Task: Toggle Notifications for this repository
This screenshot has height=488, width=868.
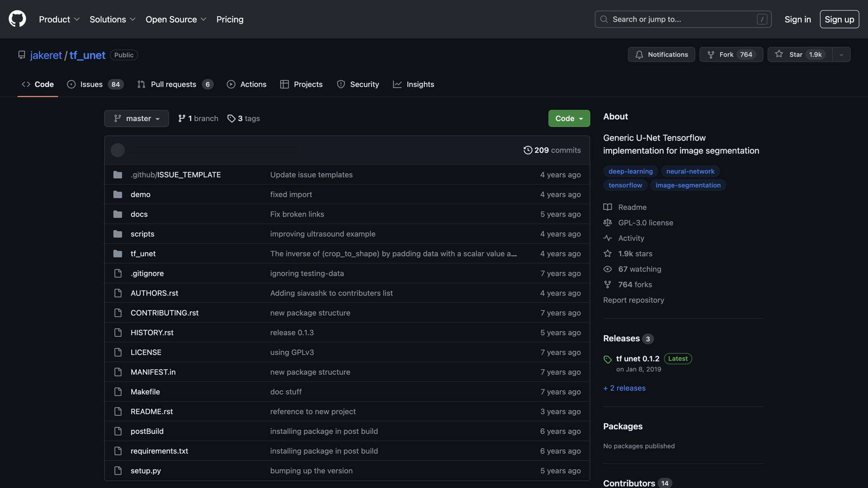Action: click(x=661, y=55)
